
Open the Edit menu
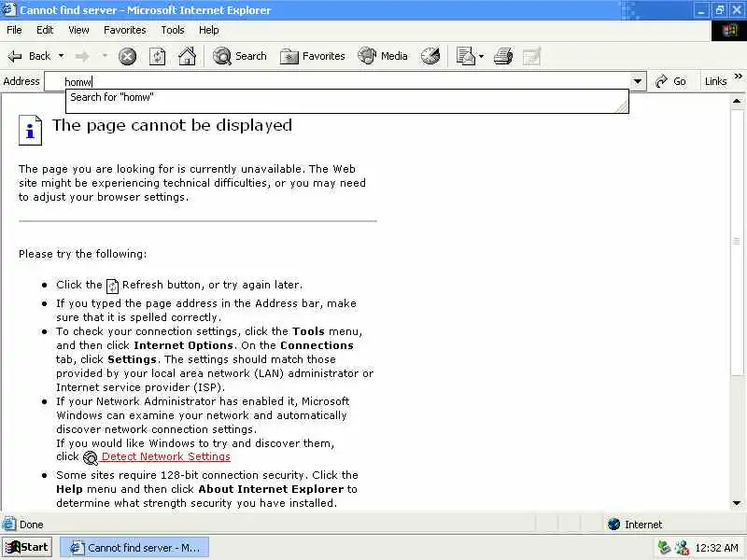point(45,30)
